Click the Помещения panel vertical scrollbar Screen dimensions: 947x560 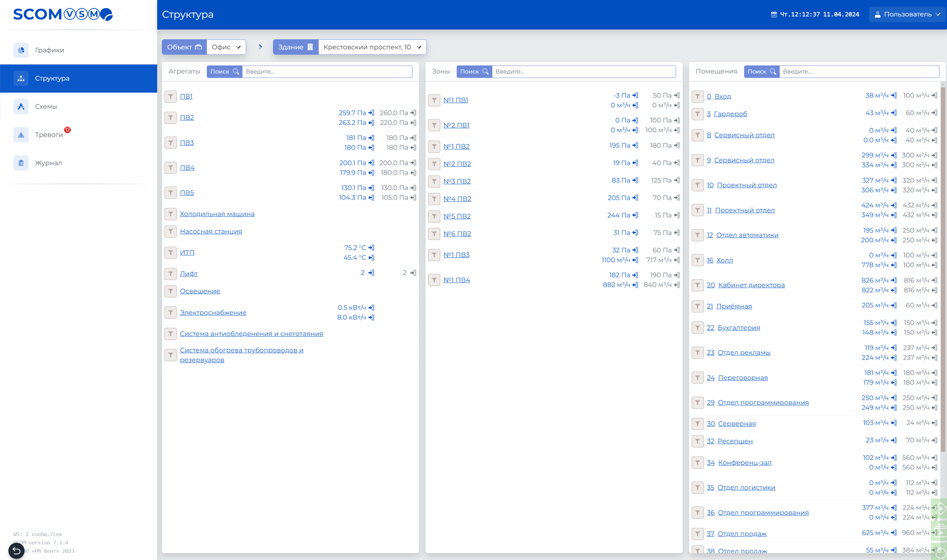coord(943,271)
